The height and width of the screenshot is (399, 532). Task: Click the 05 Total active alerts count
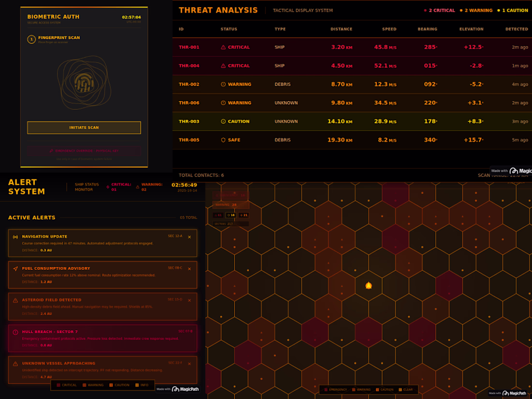pyautogui.click(x=188, y=218)
